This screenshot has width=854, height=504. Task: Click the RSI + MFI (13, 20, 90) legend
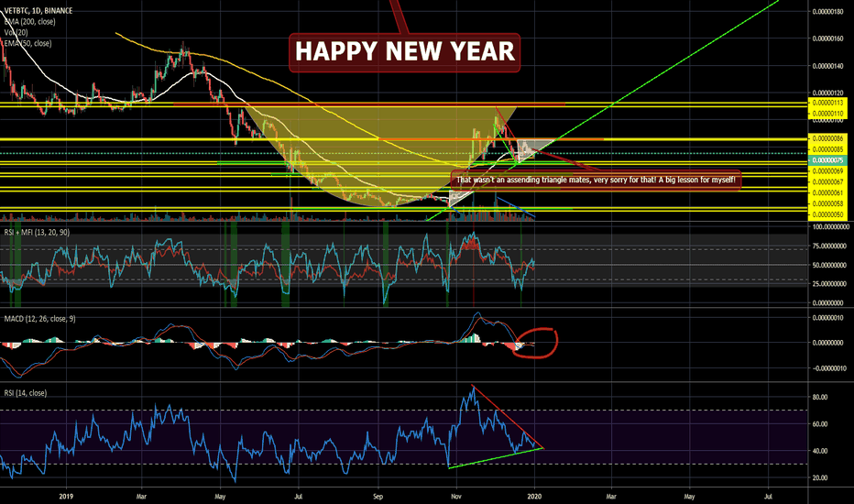tap(37, 232)
